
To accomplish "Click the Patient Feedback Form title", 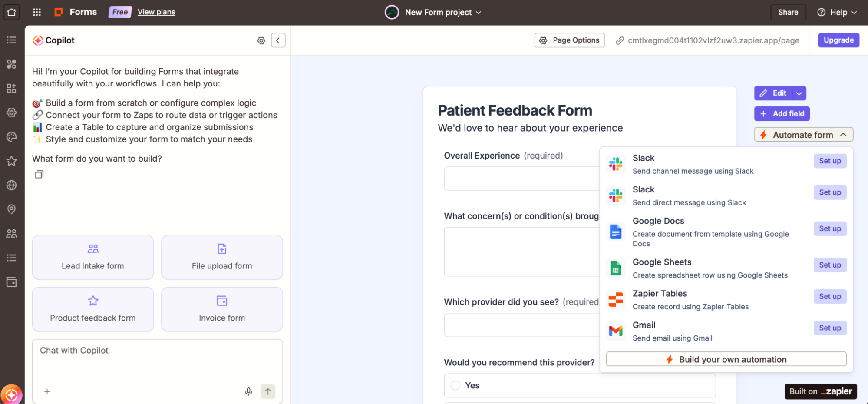I will point(515,110).
